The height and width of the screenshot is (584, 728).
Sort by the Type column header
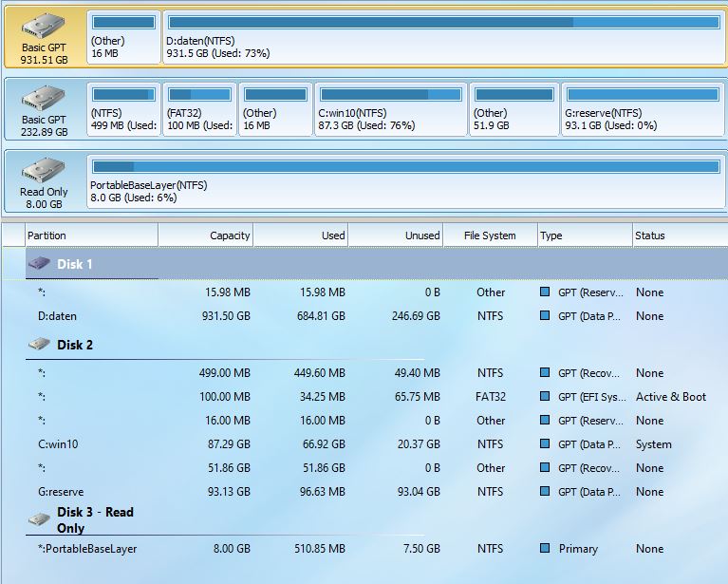585,235
